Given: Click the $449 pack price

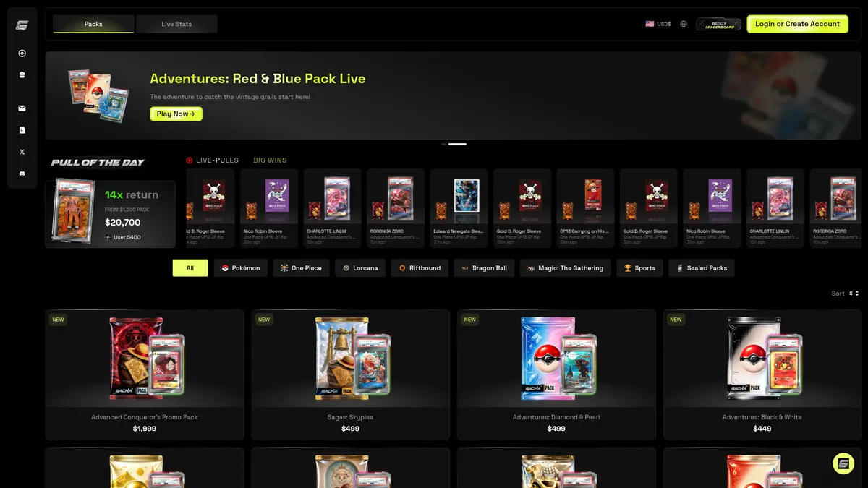Looking at the screenshot, I should pos(762,429).
